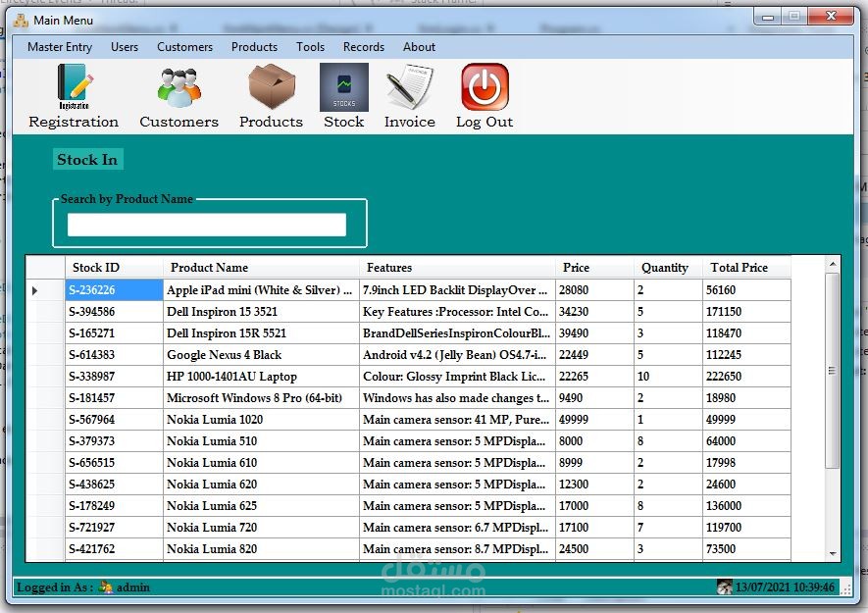Open the Registration toolbar icon
Image resolution: width=868 pixels, height=613 pixels.
(75, 87)
